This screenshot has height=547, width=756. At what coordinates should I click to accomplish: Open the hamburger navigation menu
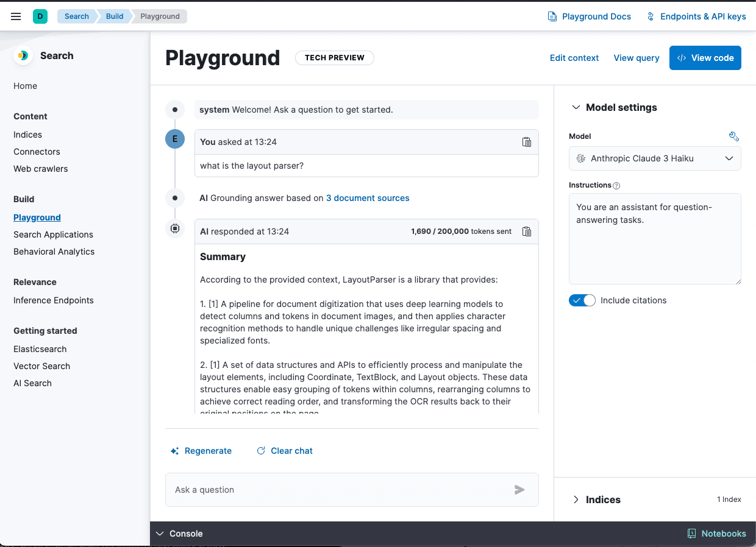tap(16, 16)
